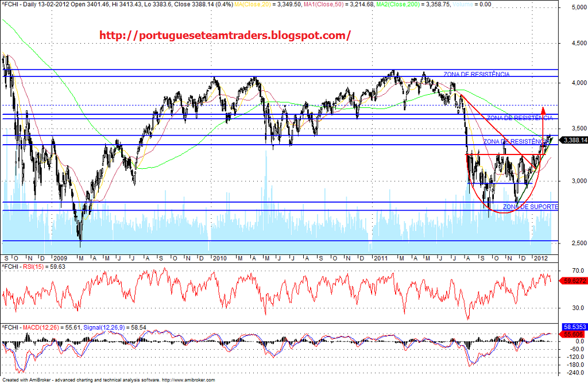
Task: Click the blue 58.5353 signal value tag
Action: [x=575, y=327]
